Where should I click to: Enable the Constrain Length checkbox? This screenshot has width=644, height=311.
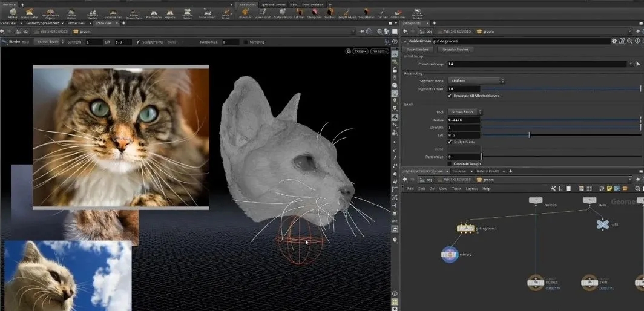click(449, 163)
